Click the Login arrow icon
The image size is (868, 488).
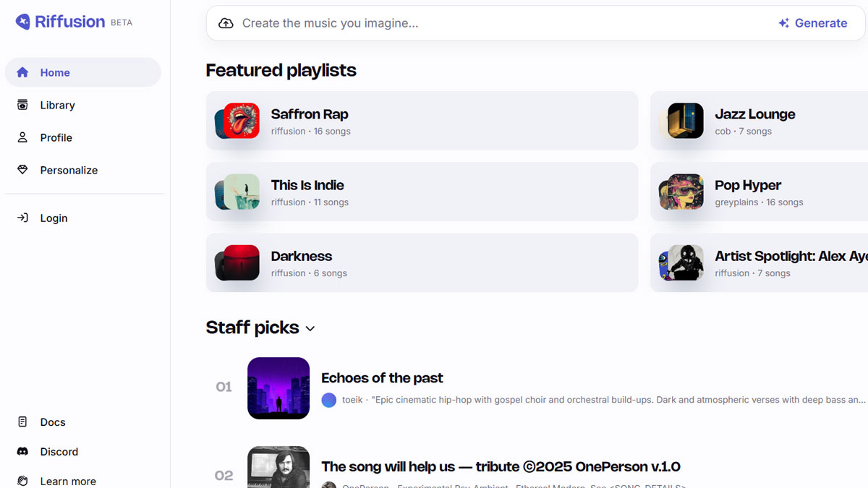pos(22,218)
